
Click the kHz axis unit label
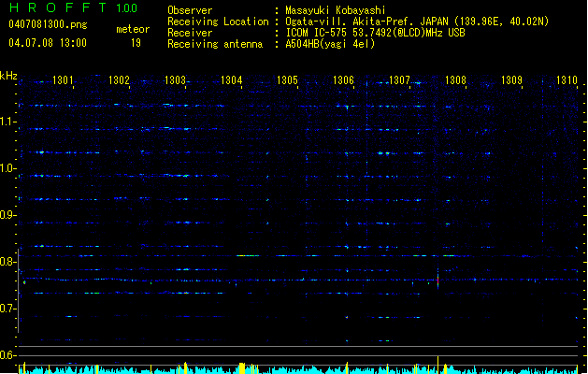[8, 76]
